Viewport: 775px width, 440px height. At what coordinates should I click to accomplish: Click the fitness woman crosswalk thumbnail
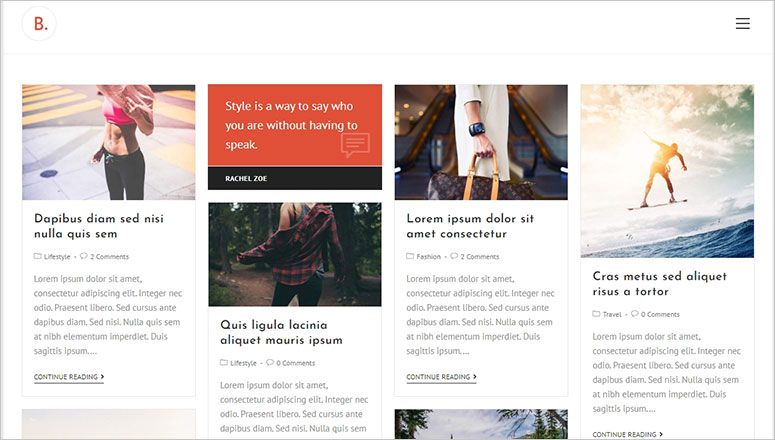point(109,142)
